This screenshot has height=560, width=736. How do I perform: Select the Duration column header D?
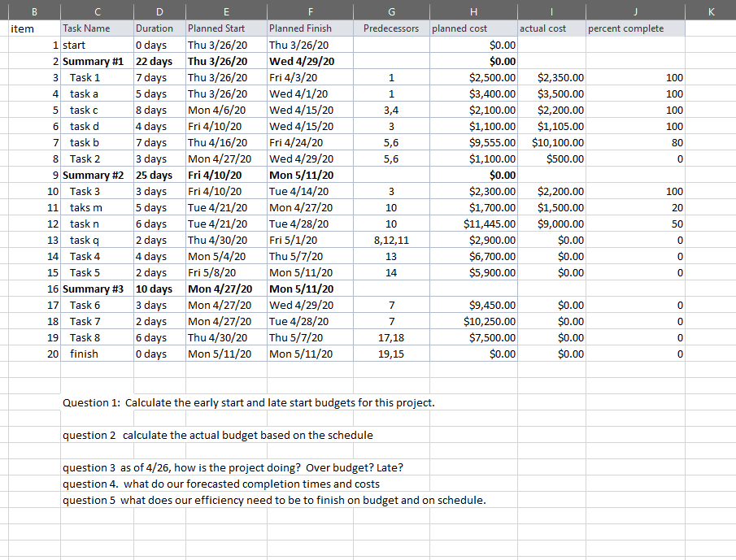click(159, 11)
